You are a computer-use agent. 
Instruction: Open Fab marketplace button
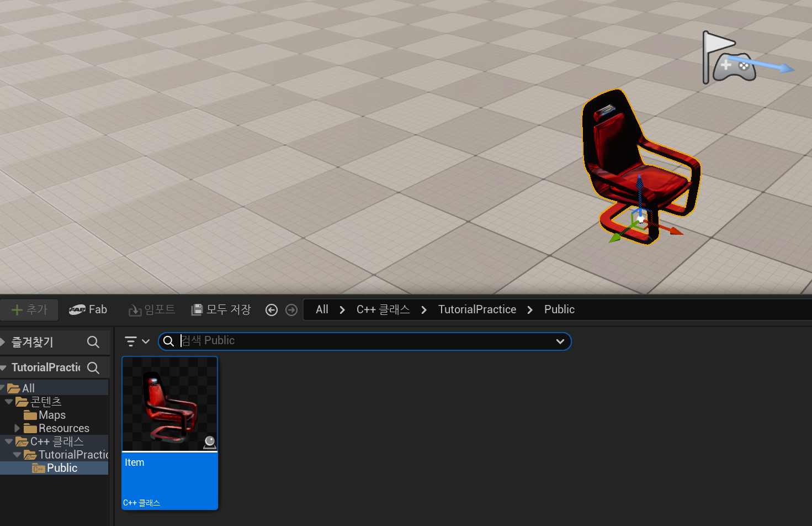(88, 309)
